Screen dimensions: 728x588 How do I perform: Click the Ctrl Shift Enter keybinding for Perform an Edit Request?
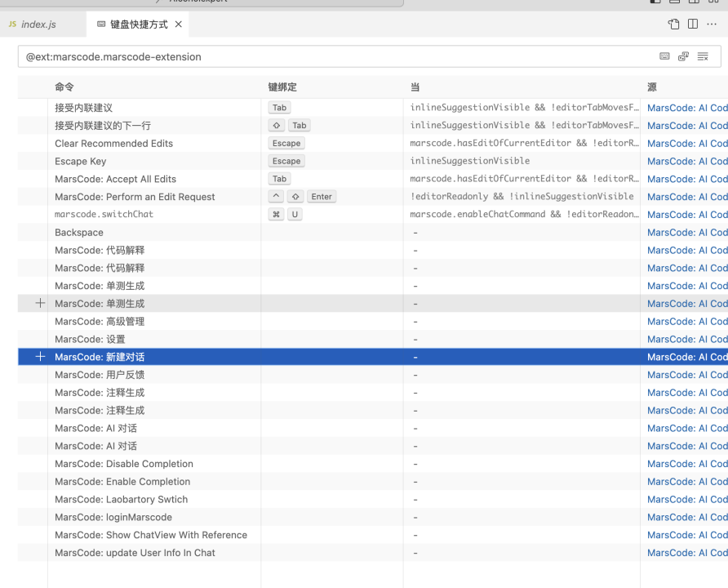(301, 197)
